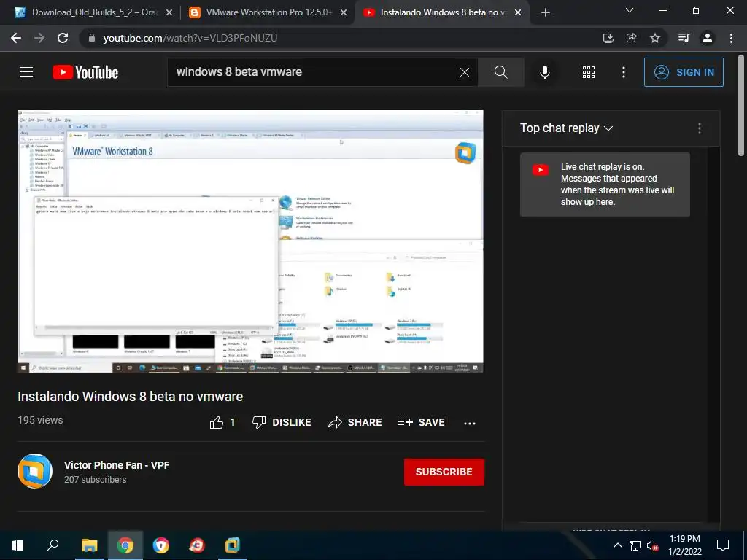Select the Instalando Windows 8 beta tab
Screen dimensions: 747x560
442,12
